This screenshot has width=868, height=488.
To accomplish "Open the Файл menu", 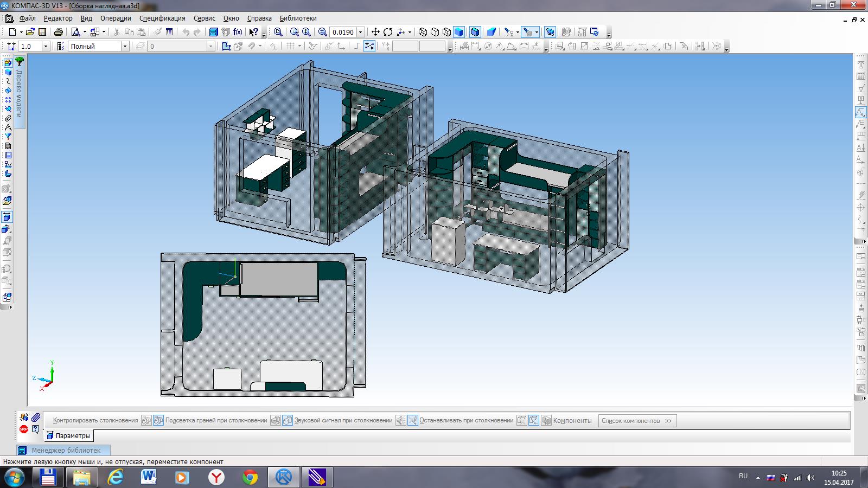I will coord(27,18).
